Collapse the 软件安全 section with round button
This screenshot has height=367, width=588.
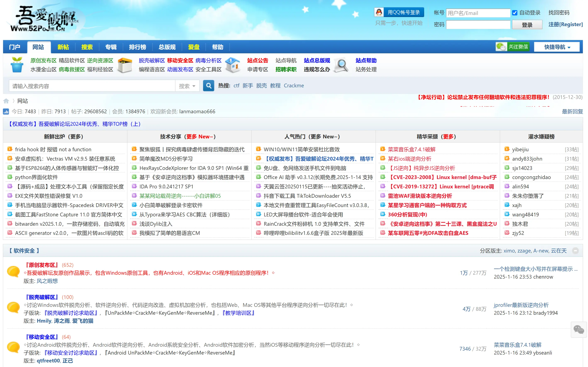click(x=575, y=251)
